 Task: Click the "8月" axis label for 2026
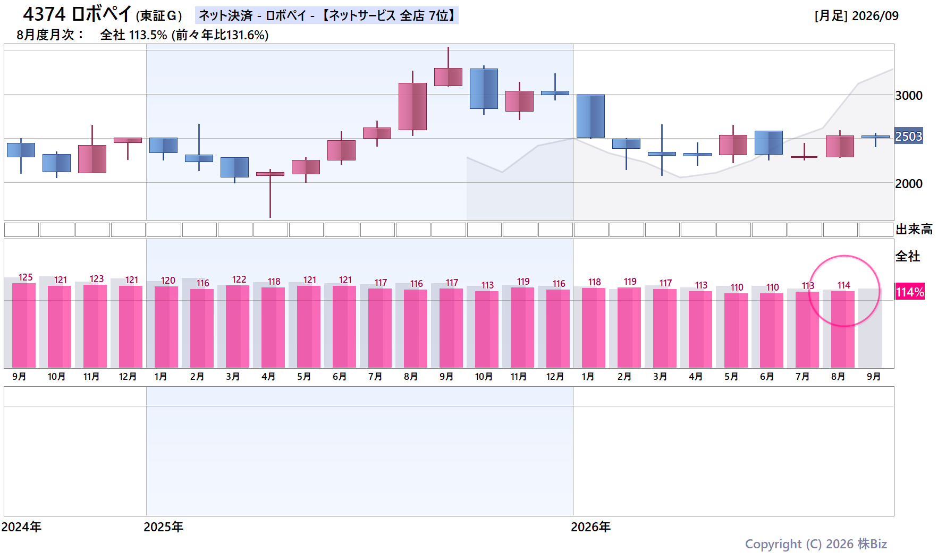point(838,377)
